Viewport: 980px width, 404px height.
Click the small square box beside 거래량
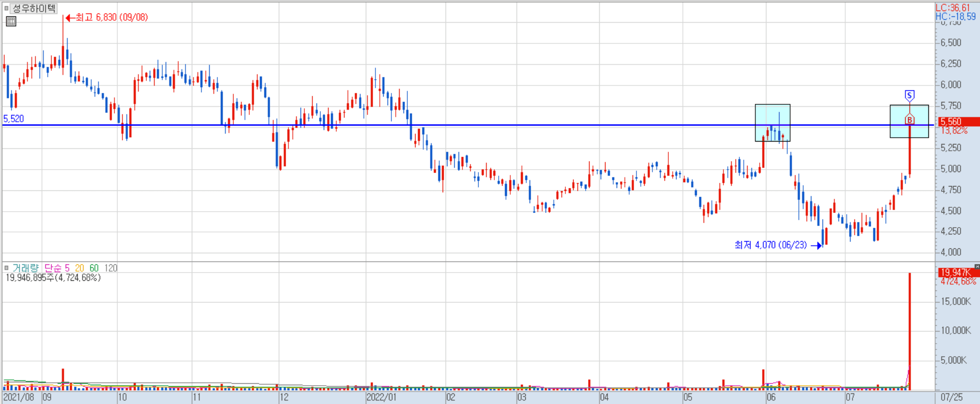pyautogui.click(x=6, y=268)
